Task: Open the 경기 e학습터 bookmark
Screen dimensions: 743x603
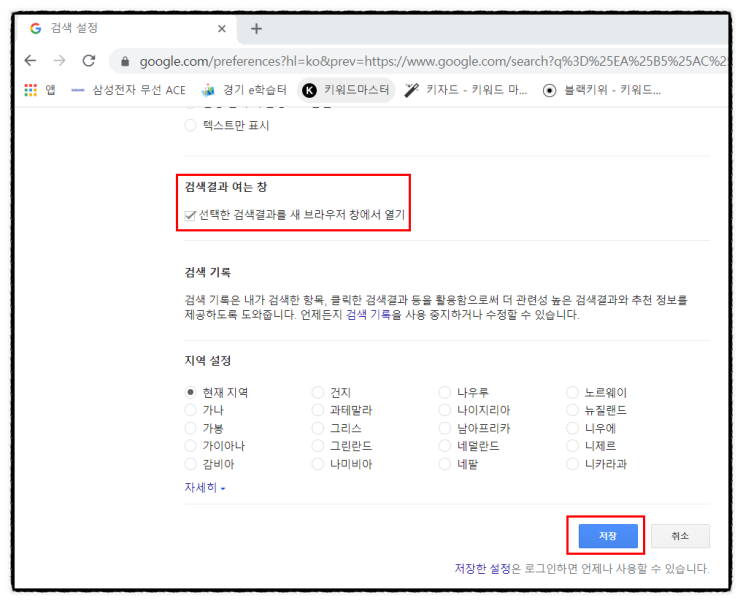Action: (x=244, y=90)
